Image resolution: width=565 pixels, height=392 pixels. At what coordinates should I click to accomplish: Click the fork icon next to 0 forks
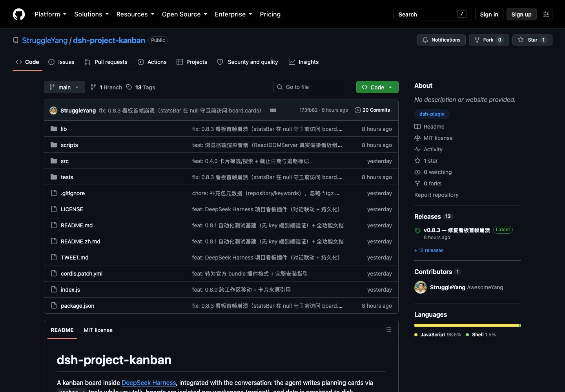417,183
